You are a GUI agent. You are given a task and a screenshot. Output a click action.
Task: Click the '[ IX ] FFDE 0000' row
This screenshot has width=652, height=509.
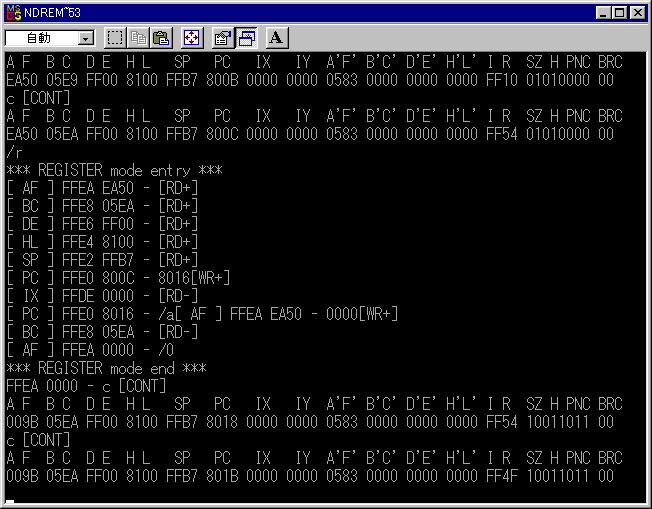(x=102, y=296)
